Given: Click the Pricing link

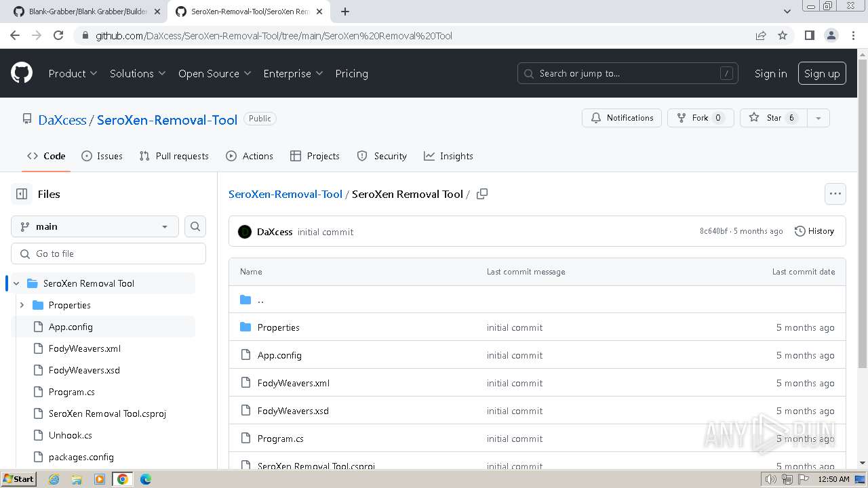Looking at the screenshot, I should [351, 73].
